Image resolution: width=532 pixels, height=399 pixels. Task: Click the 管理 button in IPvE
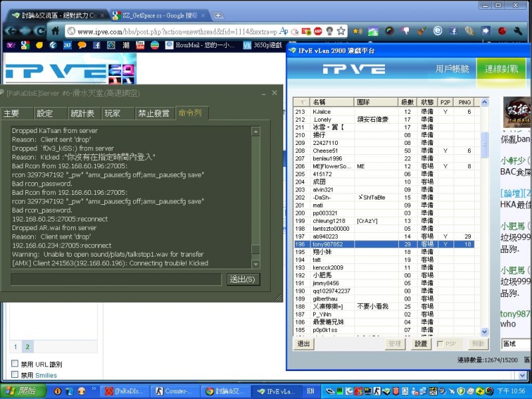395,344
